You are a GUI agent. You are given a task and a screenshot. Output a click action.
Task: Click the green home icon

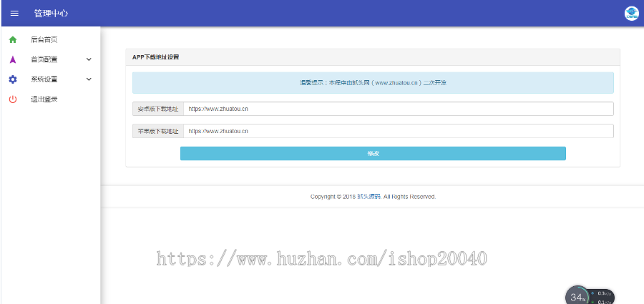coord(13,40)
